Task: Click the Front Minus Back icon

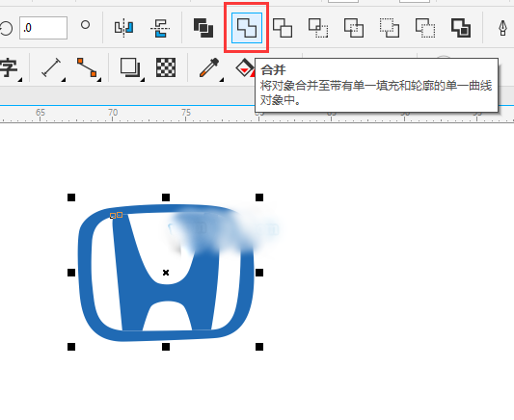Action: pos(390,28)
